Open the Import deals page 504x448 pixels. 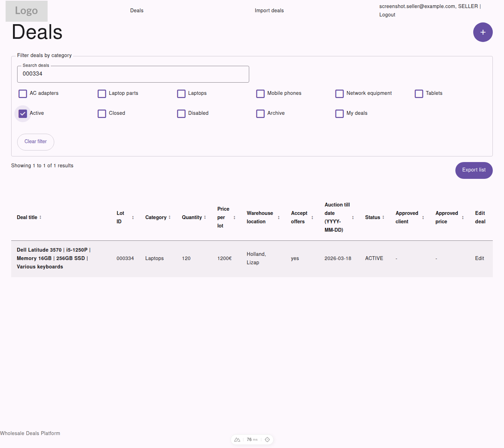point(269,10)
